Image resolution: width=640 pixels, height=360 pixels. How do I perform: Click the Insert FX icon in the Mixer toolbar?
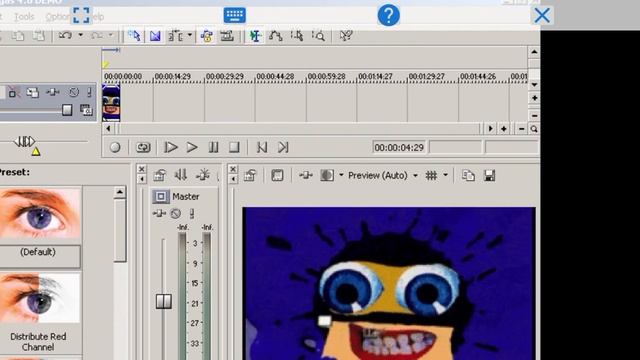(x=202, y=176)
